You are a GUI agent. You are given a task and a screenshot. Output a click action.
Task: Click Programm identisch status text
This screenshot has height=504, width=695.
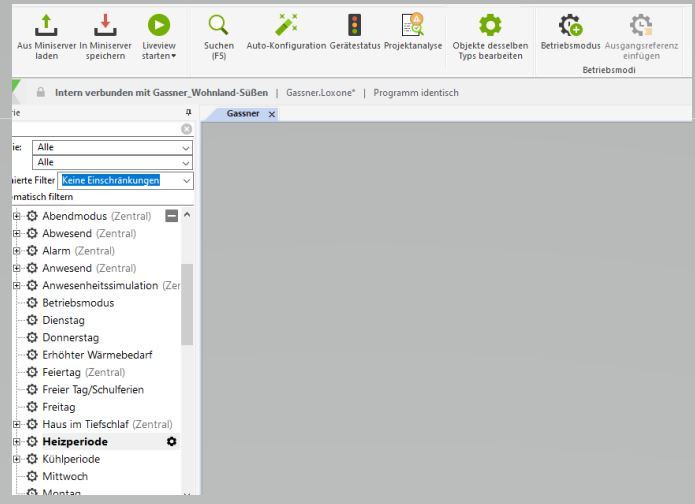click(416, 93)
